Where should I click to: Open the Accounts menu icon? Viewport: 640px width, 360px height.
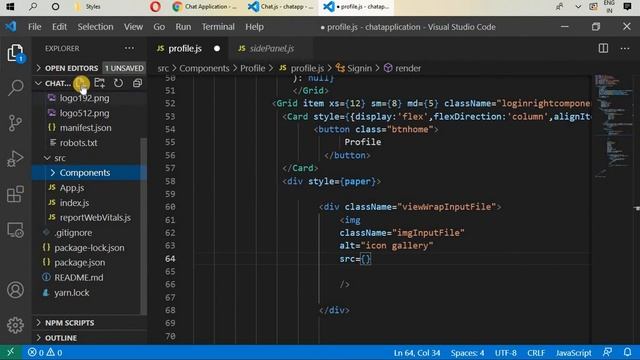click(x=16, y=290)
